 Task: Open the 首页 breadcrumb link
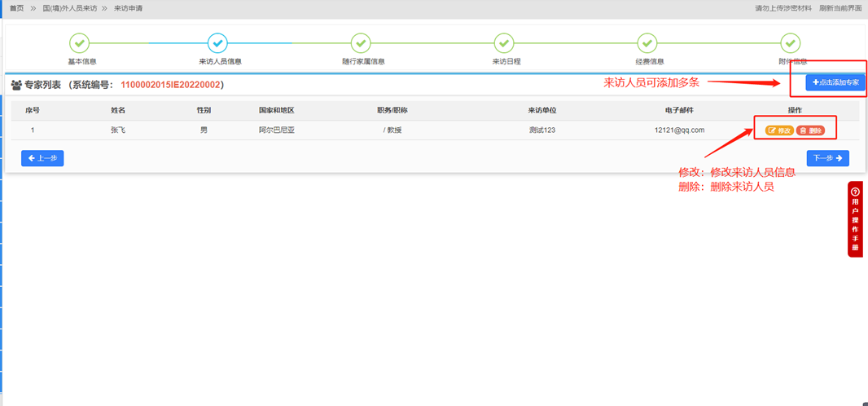coord(16,8)
